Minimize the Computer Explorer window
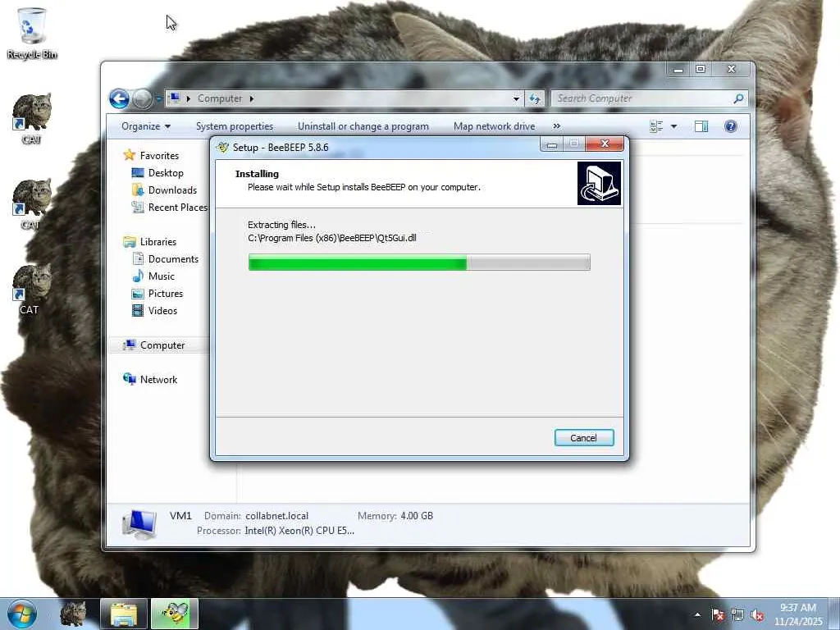This screenshot has height=630, width=840. [678, 69]
